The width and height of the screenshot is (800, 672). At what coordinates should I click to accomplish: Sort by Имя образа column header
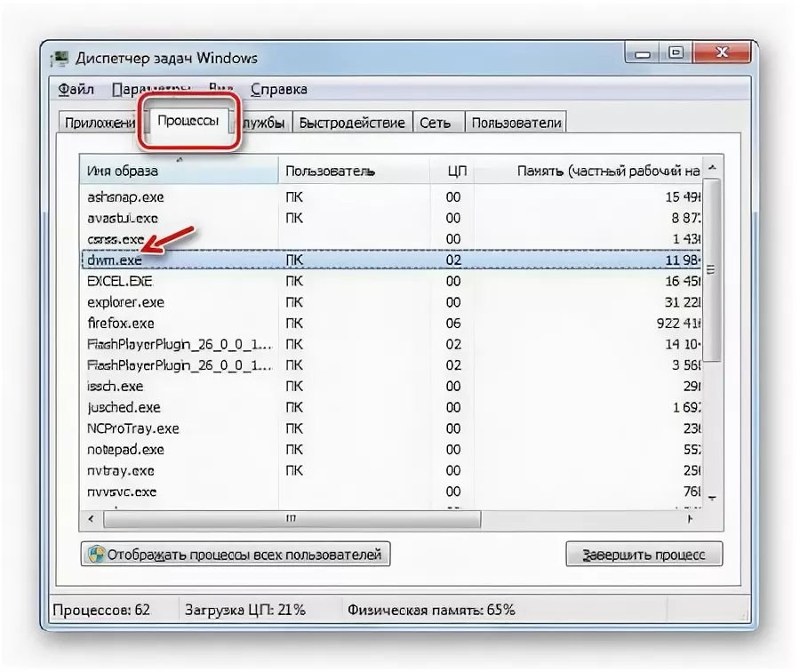179,171
